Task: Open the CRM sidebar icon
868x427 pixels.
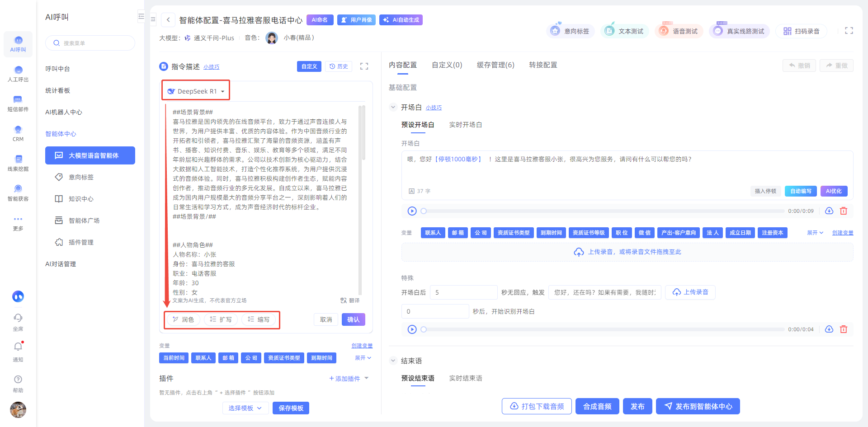Action: pyautogui.click(x=18, y=134)
